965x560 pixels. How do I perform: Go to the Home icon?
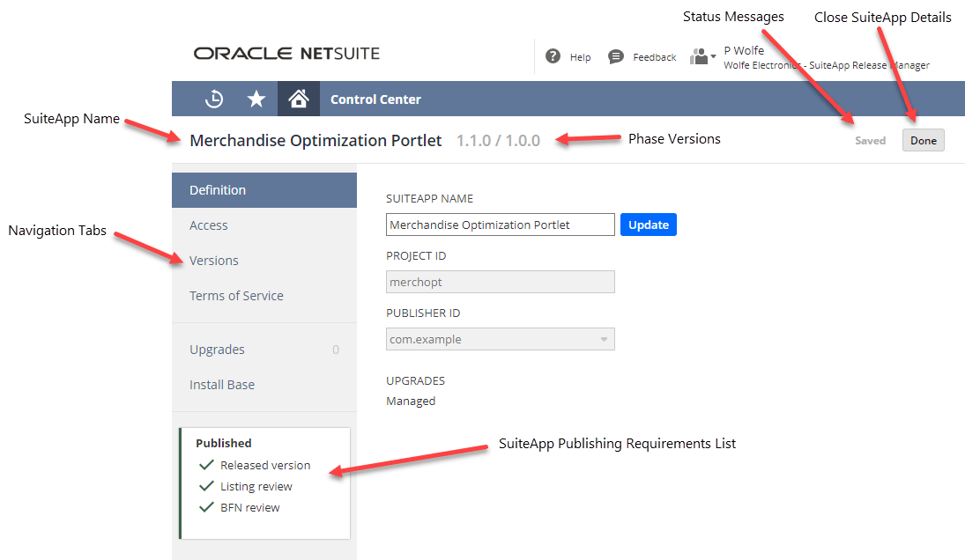click(x=299, y=99)
